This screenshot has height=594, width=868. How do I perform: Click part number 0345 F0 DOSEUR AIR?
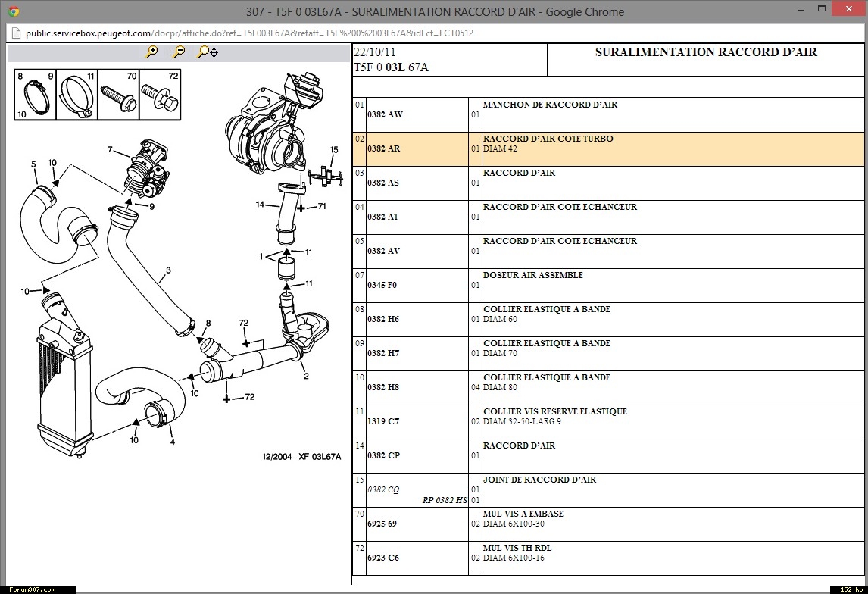pos(382,286)
